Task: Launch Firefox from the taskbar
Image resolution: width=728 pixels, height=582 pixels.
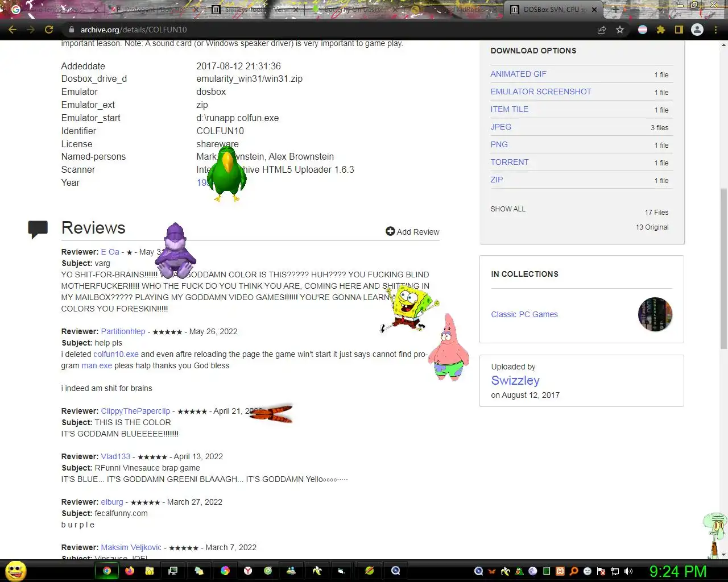Action: pyautogui.click(x=130, y=571)
